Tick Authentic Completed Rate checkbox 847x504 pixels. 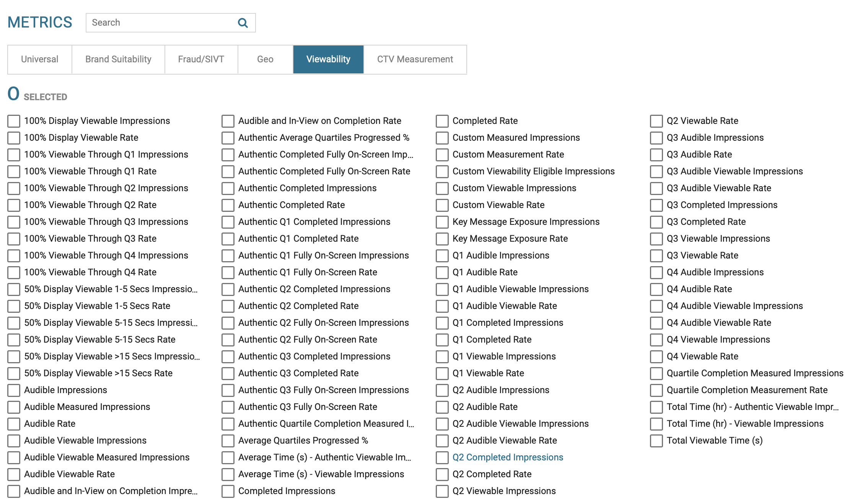pos(228,205)
